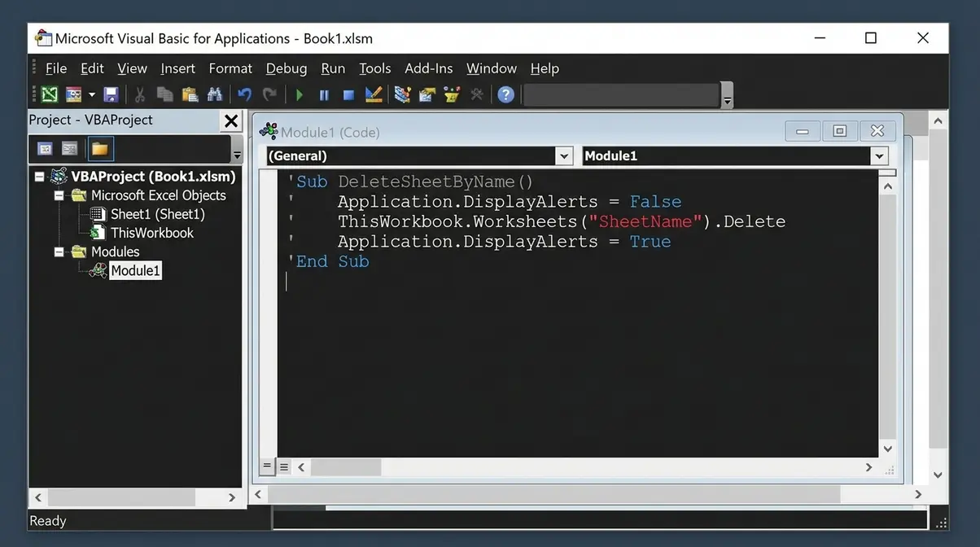Click the View Object icon in Project pane
Screen dimensions: 980x547
click(70, 149)
